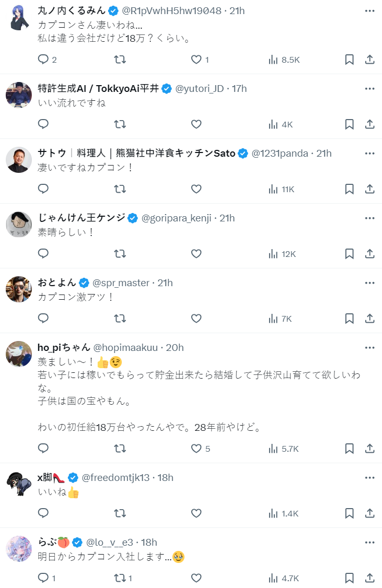
Task: Reply to 丸ノ内くるみん's post
Action: click(x=44, y=60)
